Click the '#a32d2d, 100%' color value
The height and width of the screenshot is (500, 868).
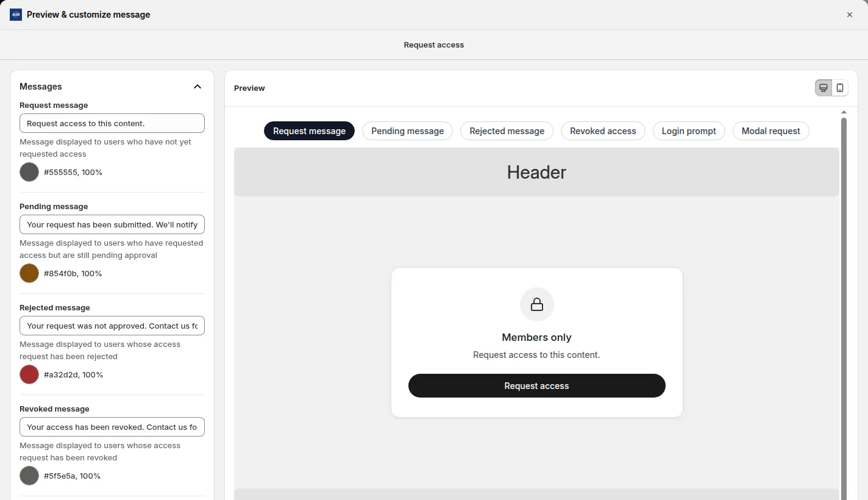tap(74, 375)
